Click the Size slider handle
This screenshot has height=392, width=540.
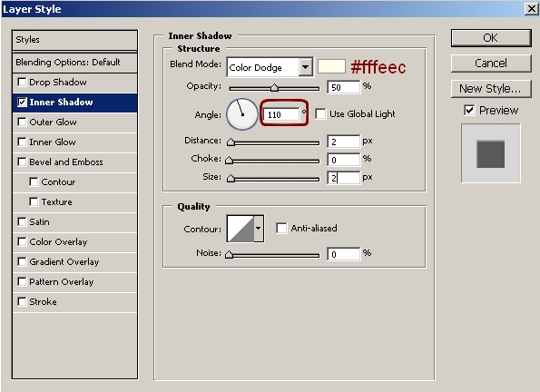(231, 178)
